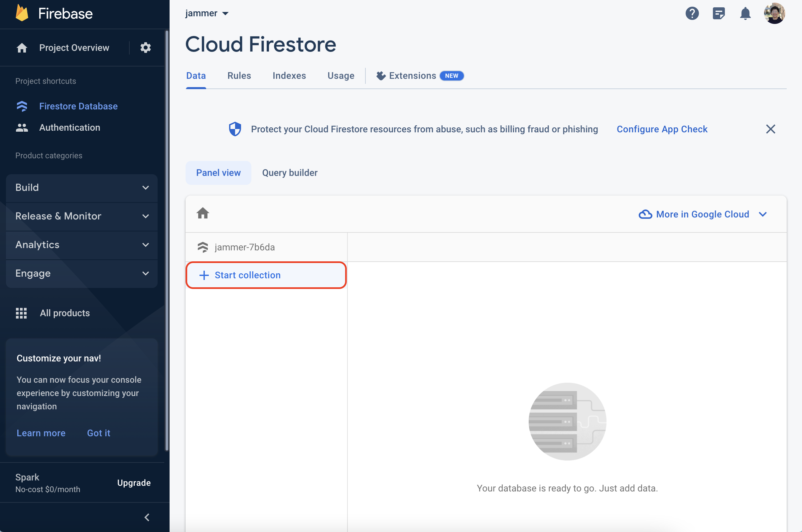This screenshot has height=532, width=802.
Task: Open notifications bell
Action: click(745, 14)
